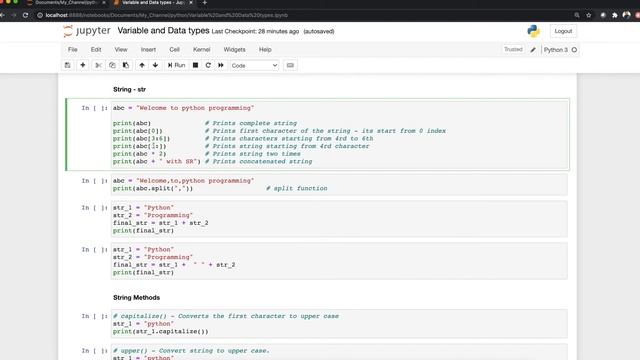
Task: Cut selected cells with scissors icon
Action: click(98, 65)
